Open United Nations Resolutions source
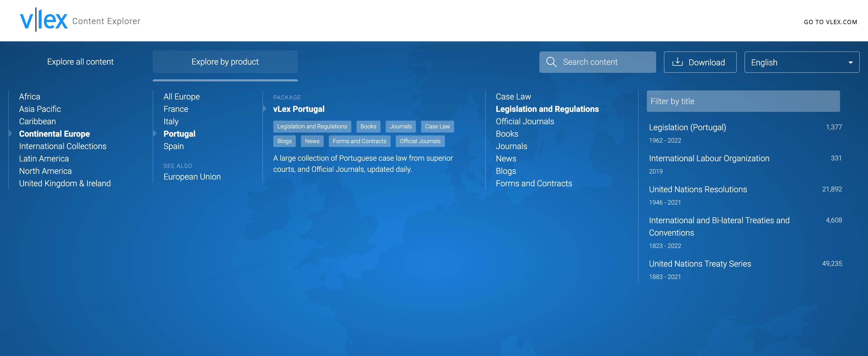Viewport: 868px width, 356px height. click(x=698, y=189)
